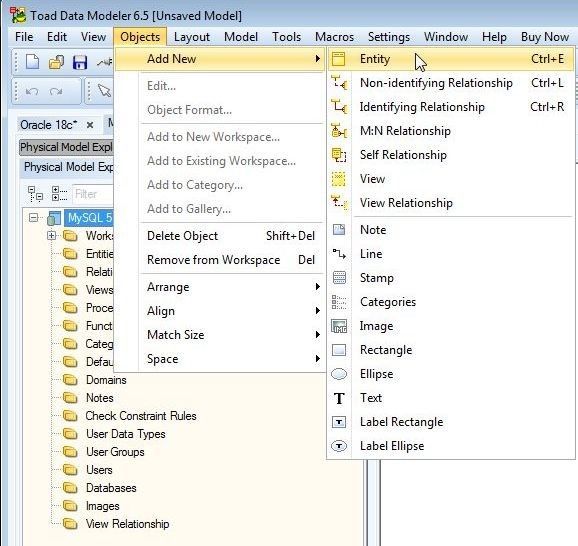The width and height of the screenshot is (578, 546).
Task: Open the Macros menu
Action: (x=334, y=37)
